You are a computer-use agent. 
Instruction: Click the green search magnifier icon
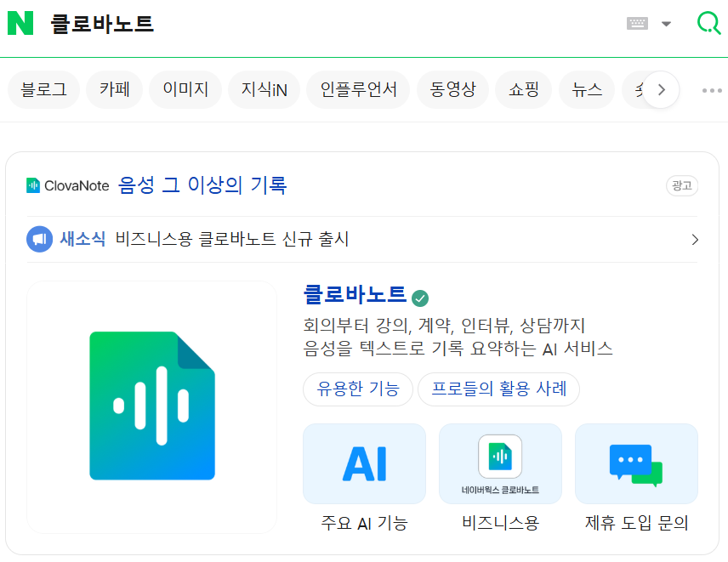pos(708,23)
